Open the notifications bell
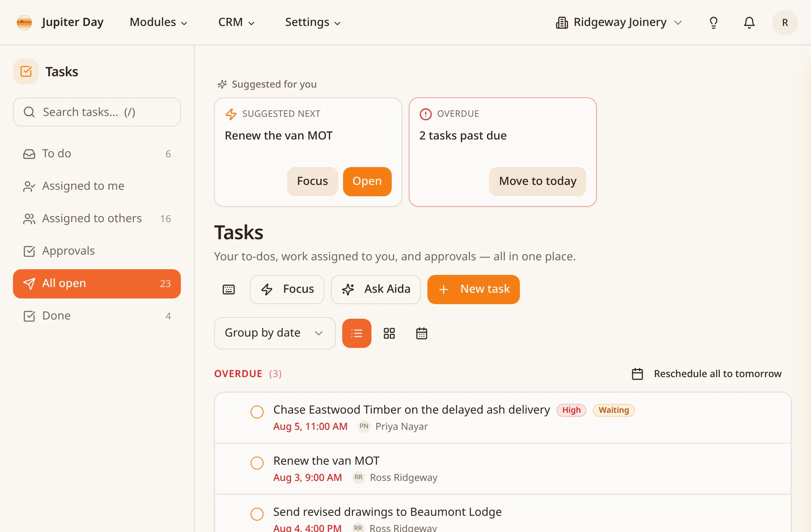The height and width of the screenshot is (532, 811). tap(749, 22)
